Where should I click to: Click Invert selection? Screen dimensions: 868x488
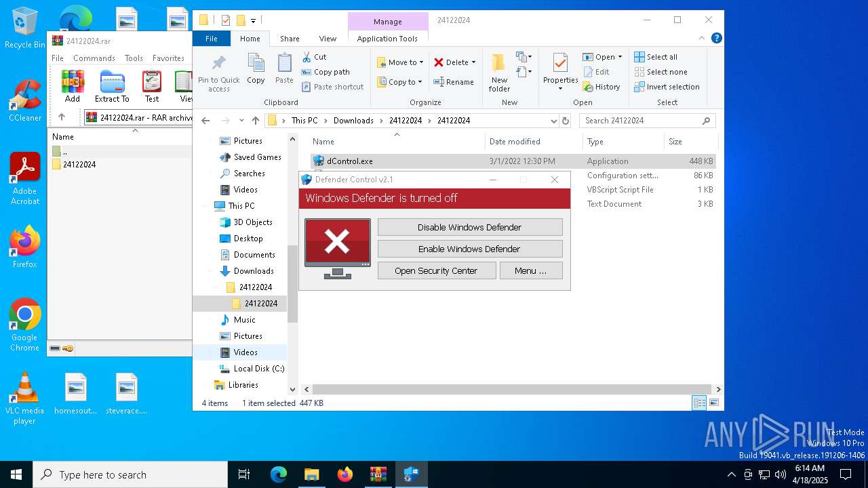click(667, 87)
